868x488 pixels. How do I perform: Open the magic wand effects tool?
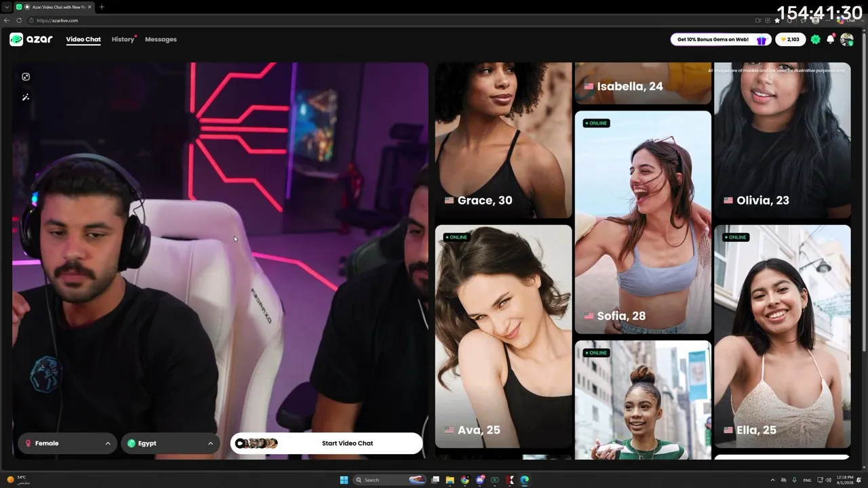(x=26, y=97)
